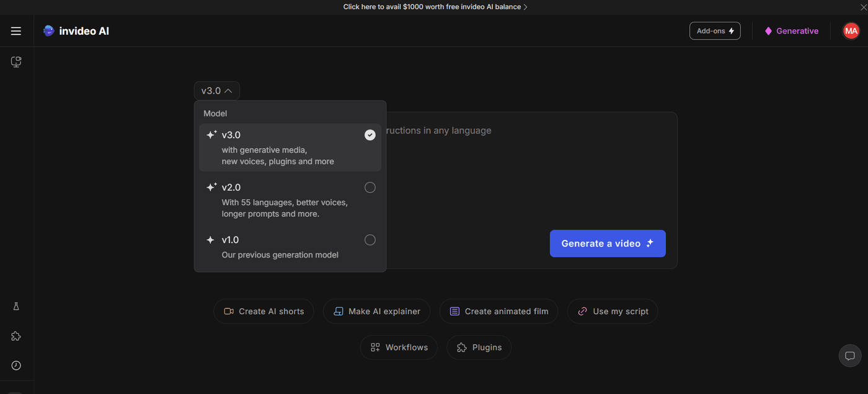This screenshot has width=868, height=394.
Task: Open the chat support bubble
Action: [x=849, y=356]
